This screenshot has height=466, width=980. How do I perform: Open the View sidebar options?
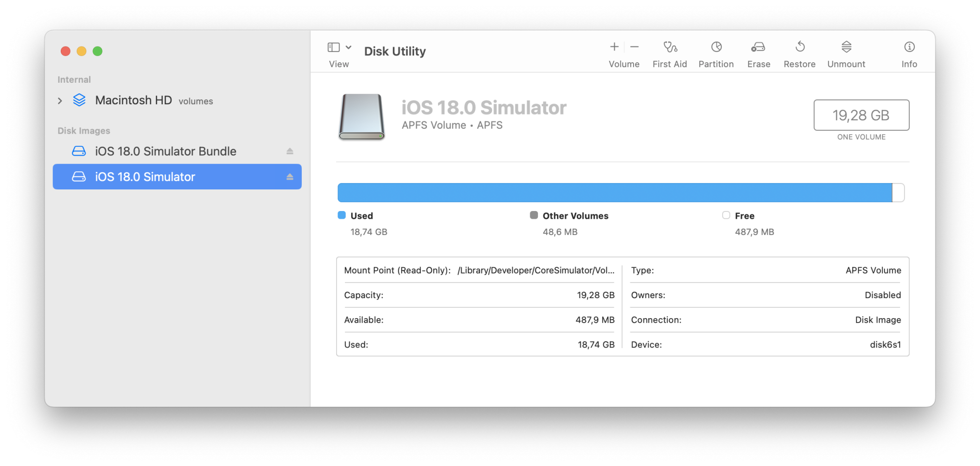click(339, 47)
